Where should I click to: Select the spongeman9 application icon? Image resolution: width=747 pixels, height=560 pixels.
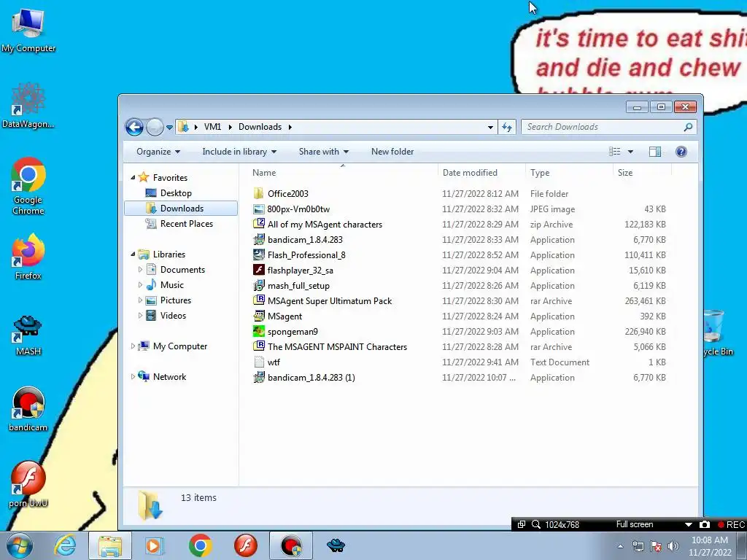pos(259,332)
